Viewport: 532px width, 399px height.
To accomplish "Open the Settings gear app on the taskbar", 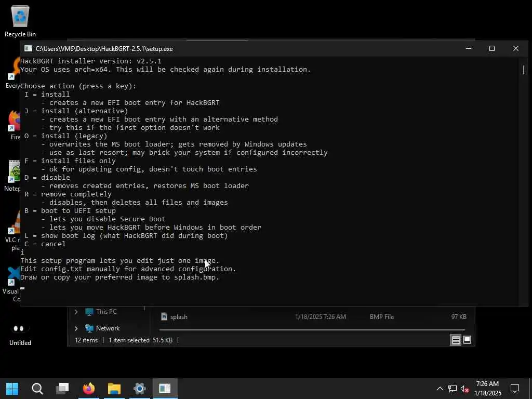I will [x=139, y=389].
